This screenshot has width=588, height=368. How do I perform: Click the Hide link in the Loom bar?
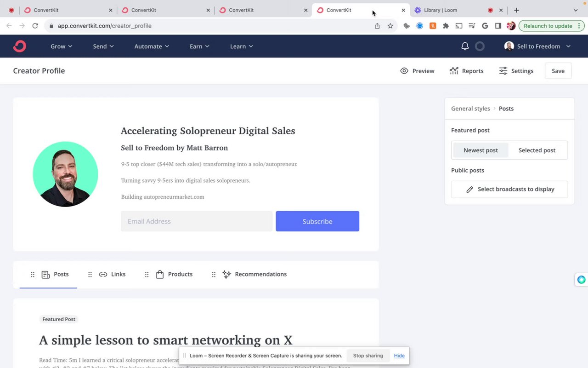[x=399, y=356]
